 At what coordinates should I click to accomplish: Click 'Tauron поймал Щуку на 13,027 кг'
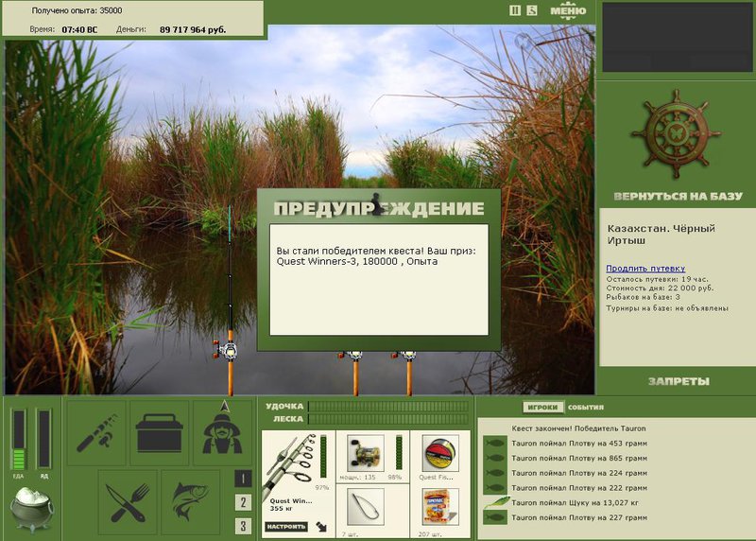pyautogui.click(x=575, y=502)
